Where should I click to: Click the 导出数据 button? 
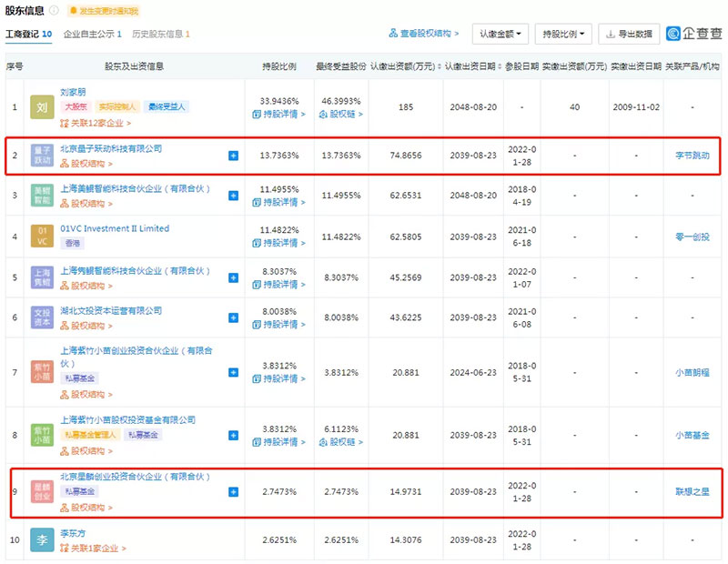(x=629, y=34)
